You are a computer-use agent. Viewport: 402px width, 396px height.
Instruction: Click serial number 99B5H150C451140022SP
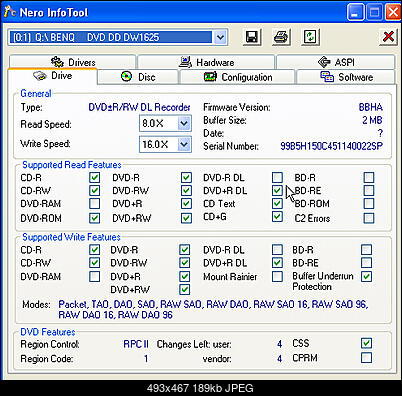[x=331, y=146]
